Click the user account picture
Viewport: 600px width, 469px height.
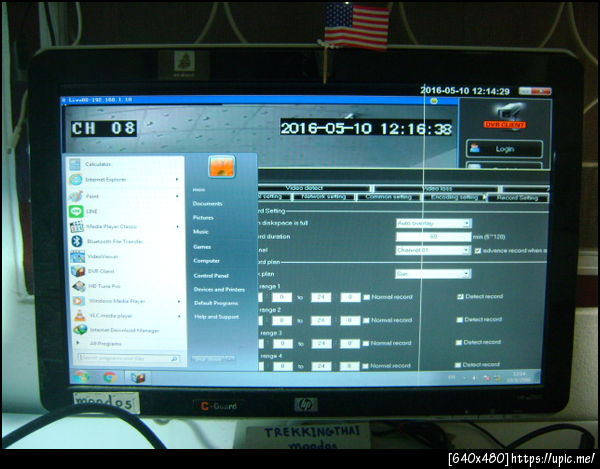point(222,166)
